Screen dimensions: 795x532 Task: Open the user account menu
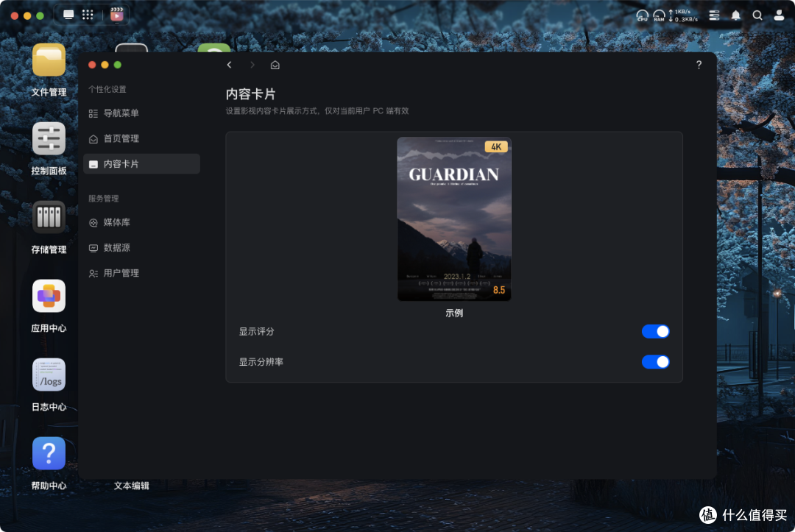coord(779,15)
